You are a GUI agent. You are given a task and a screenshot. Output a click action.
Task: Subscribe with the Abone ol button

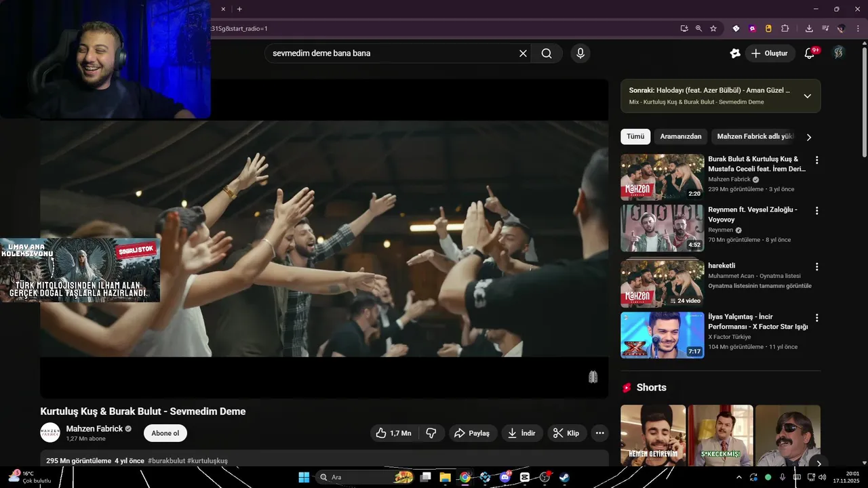point(165,433)
